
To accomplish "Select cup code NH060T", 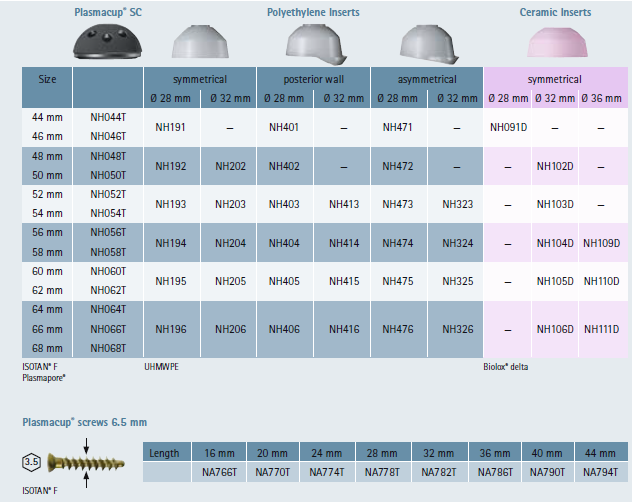I will point(108,271).
